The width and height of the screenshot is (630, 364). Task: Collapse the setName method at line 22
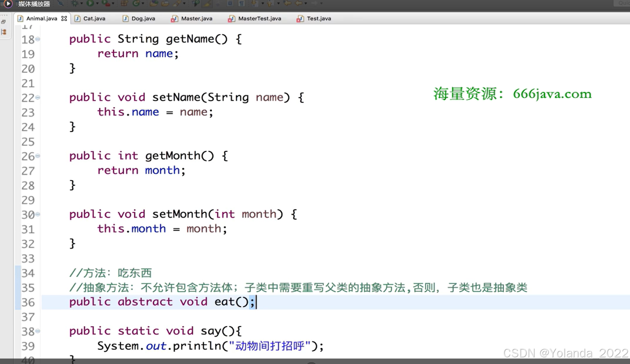point(38,98)
